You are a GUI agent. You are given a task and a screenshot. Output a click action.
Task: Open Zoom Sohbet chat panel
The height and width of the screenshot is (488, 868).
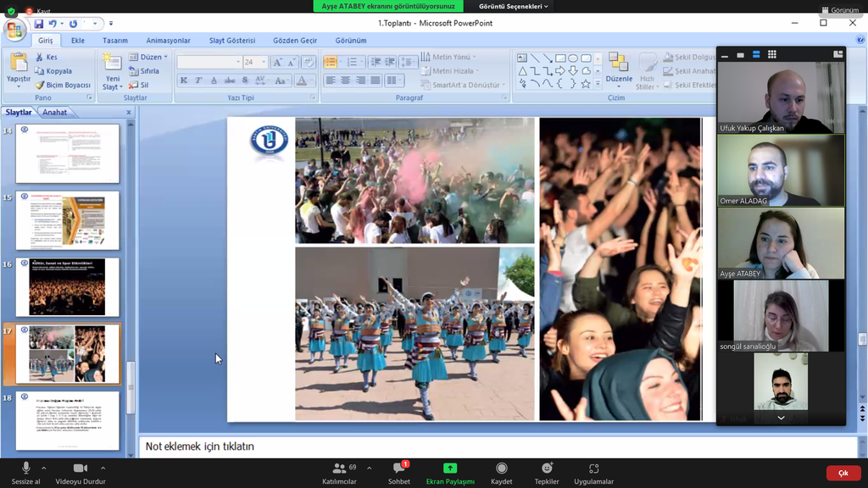coord(399,474)
